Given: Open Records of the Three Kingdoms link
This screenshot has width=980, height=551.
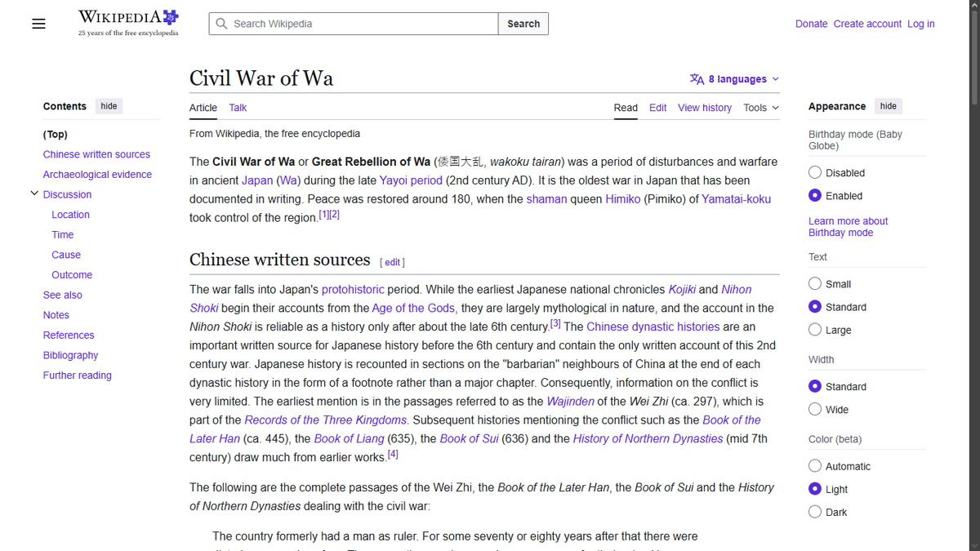Looking at the screenshot, I should pos(326,420).
